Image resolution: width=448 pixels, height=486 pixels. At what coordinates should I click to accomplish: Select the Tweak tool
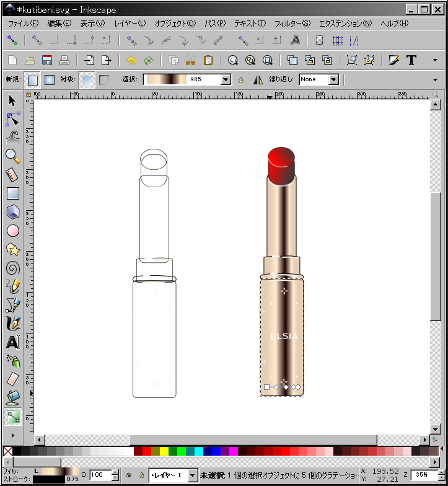click(x=12, y=138)
